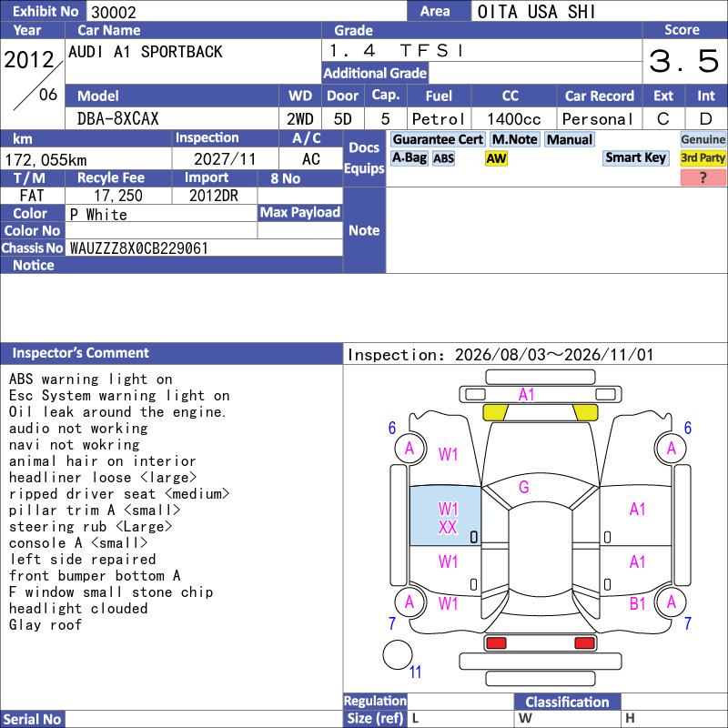
Task: Click the grade 1.4 TFSI
Action: 396,50
